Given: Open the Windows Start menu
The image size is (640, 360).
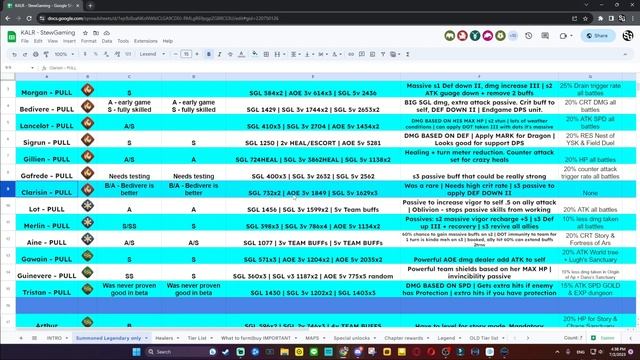Looking at the screenshot, I should (136, 351).
